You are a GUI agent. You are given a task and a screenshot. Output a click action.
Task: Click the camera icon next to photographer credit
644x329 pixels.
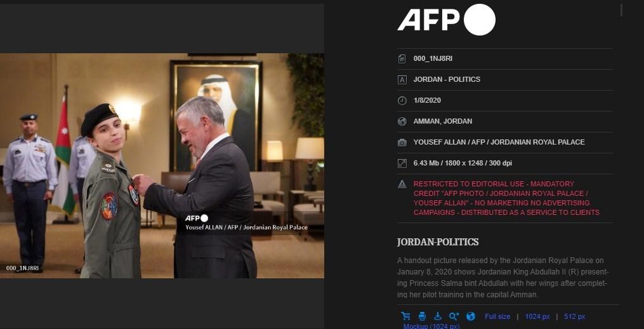click(x=402, y=143)
